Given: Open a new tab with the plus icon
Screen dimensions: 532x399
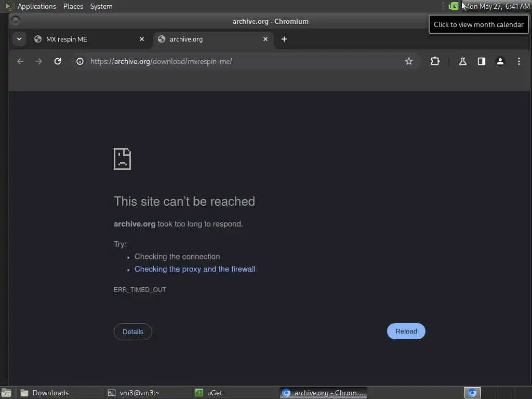Looking at the screenshot, I should (x=284, y=39).
